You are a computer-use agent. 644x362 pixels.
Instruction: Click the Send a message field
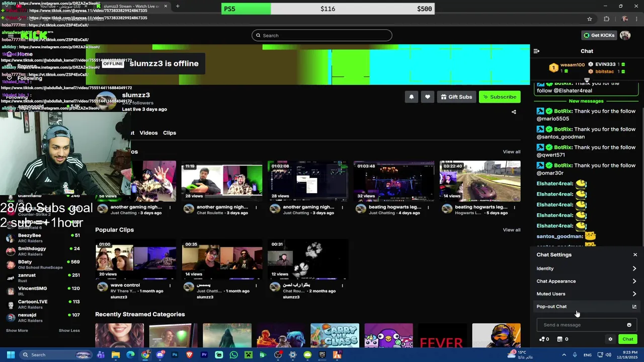[587, 325]
